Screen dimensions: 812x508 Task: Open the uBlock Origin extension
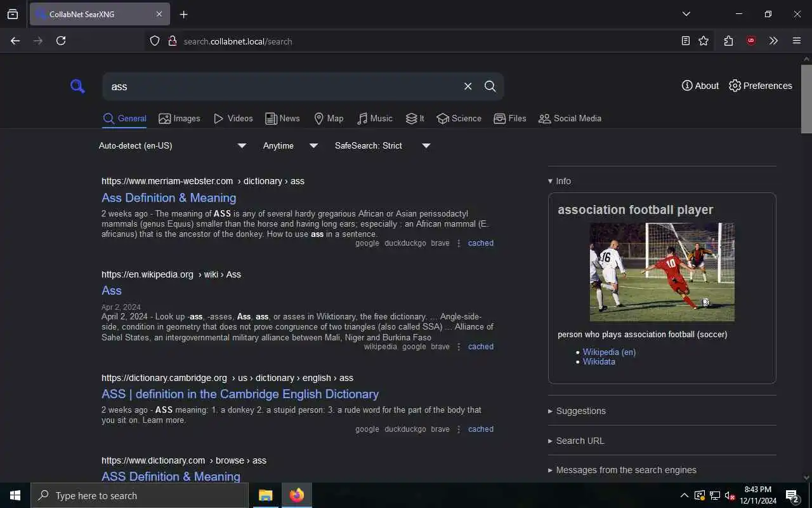coord(751,41)
